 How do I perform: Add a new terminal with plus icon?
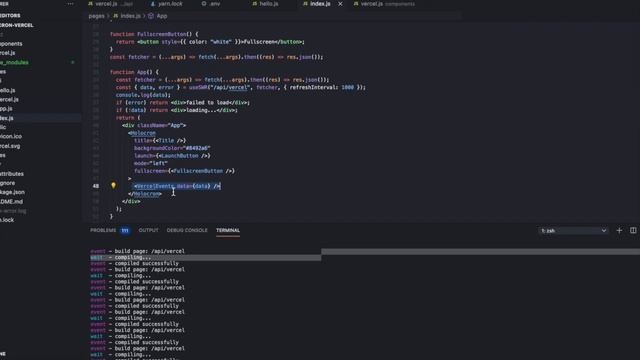[x=619, y=231]
